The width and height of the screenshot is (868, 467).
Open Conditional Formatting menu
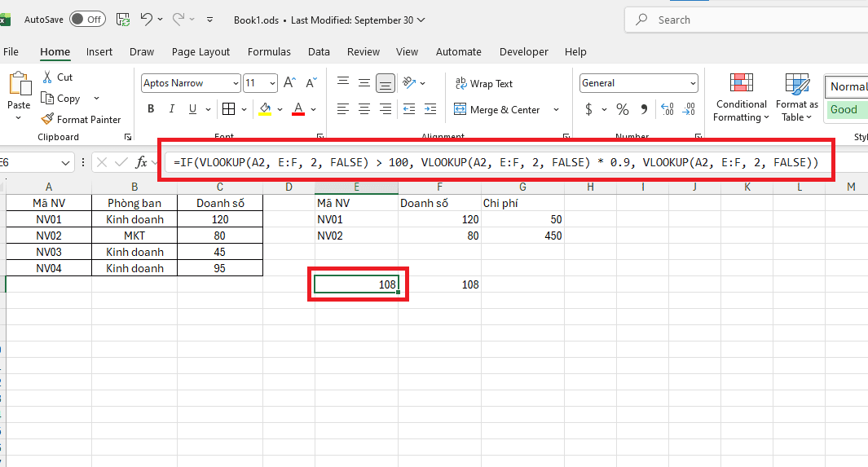click(741, 97)
